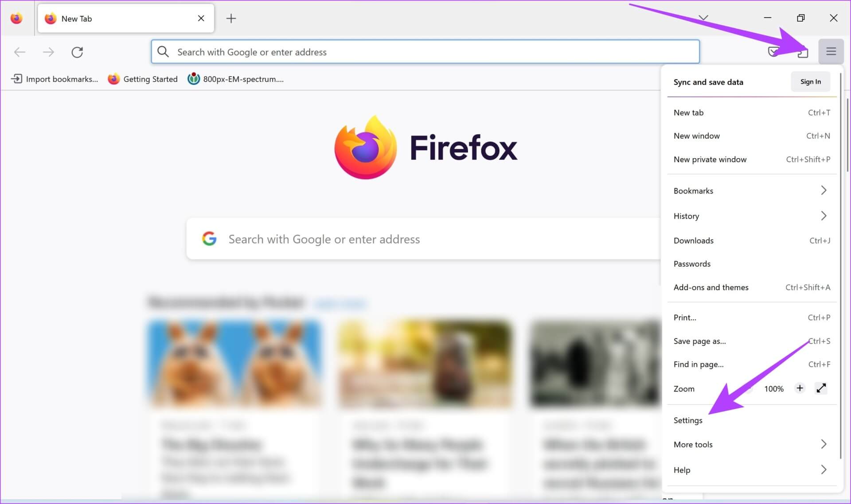Open the hamburger application menu button

(831, 52)
